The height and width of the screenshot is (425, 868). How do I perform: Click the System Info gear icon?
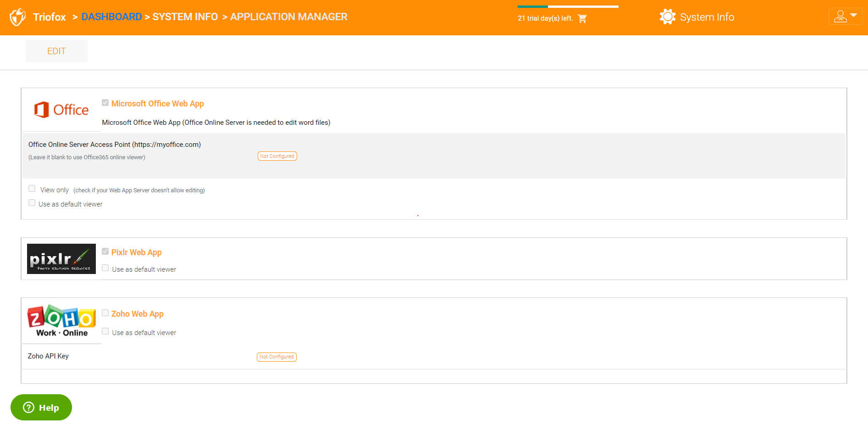click(668, 17)
